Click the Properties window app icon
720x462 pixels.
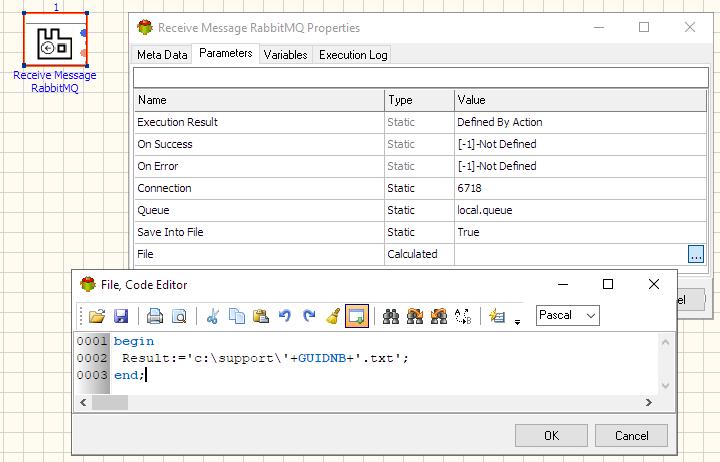pos(145,28)
